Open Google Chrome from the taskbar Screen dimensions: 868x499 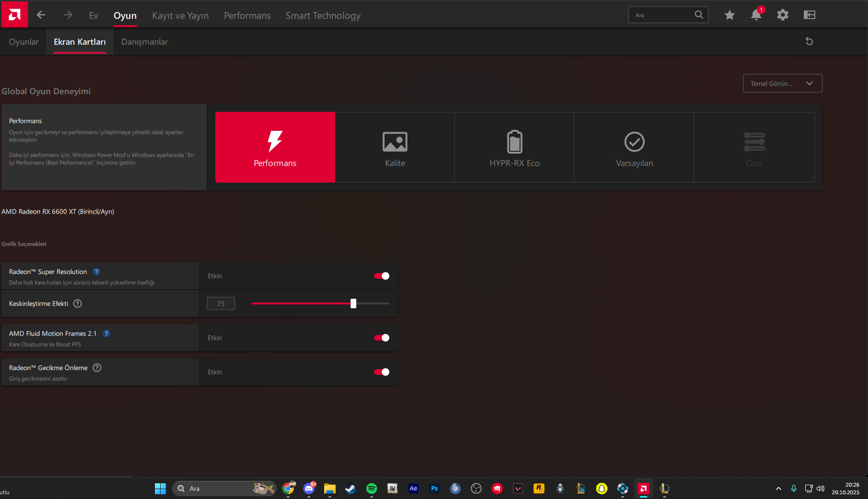289,489
